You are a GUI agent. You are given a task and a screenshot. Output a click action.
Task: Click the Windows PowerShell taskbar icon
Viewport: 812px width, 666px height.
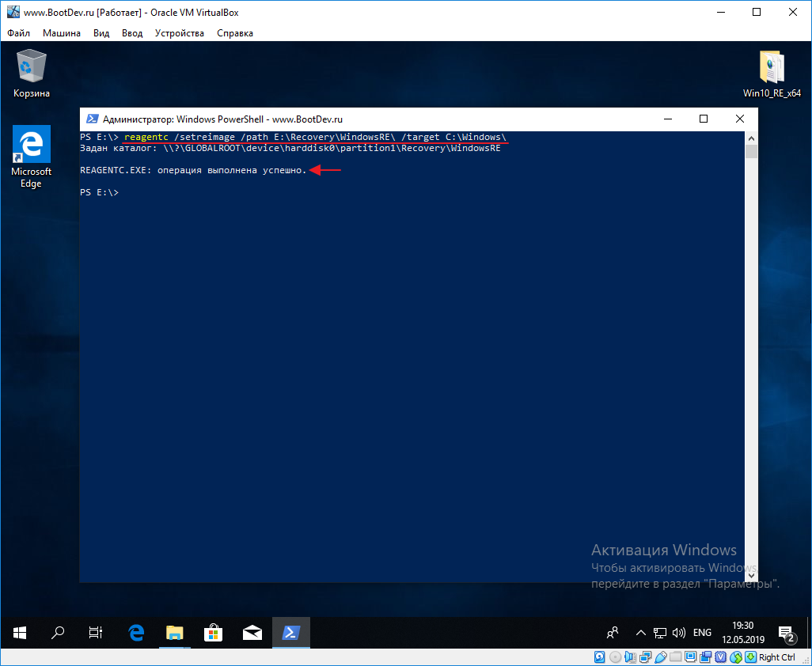click(290, 632)
